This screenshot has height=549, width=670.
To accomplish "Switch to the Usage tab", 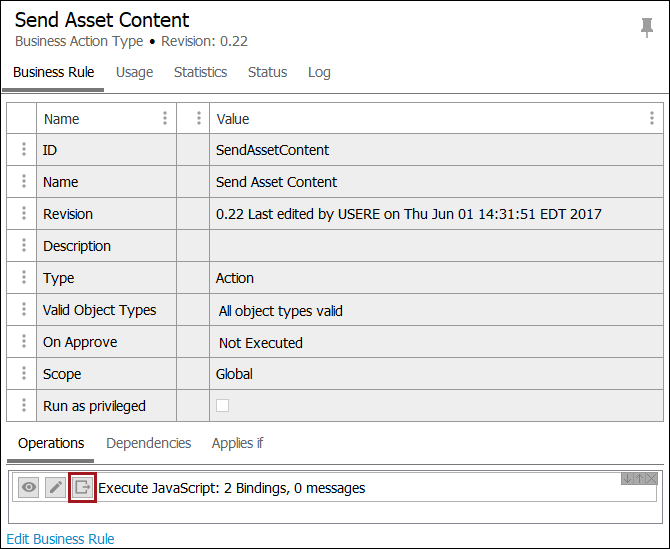I will point(134,72).
